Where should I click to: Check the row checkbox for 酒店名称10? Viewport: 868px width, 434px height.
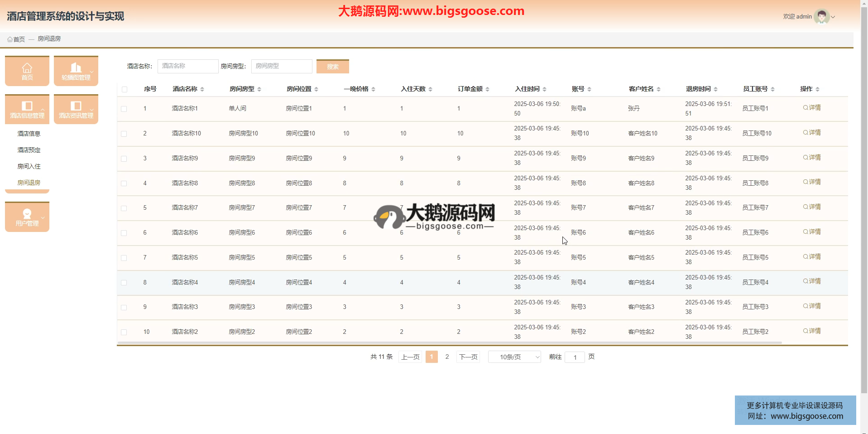[124, 134]
